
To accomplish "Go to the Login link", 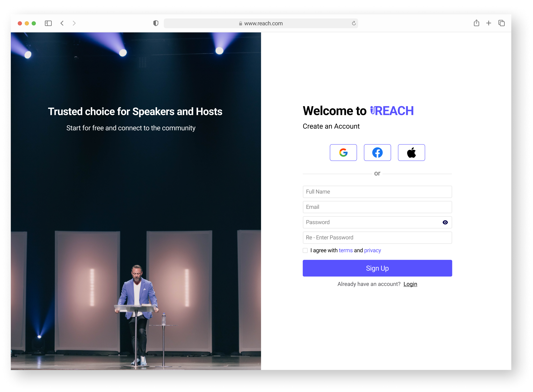I will (x=410, y=284).
